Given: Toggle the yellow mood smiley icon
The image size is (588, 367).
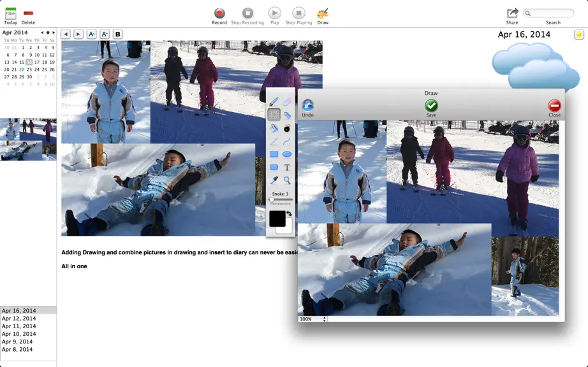Looking at the screenshot, I should point(579,34).
